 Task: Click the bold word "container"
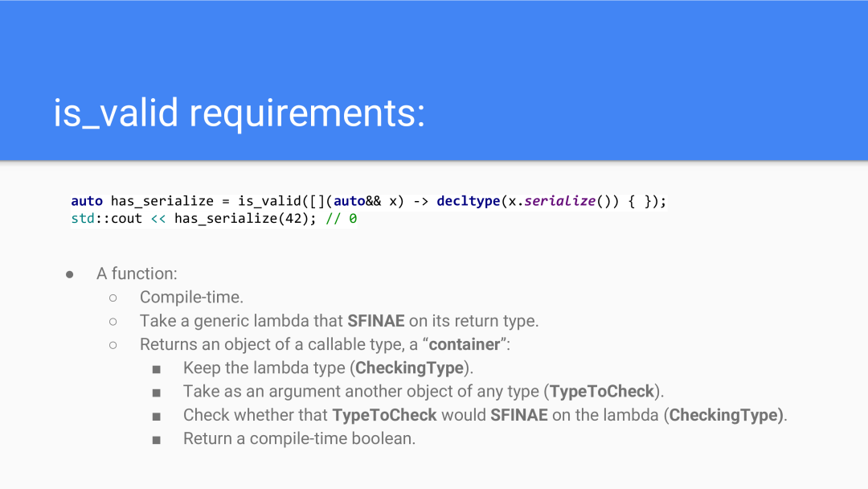(464, 344)
